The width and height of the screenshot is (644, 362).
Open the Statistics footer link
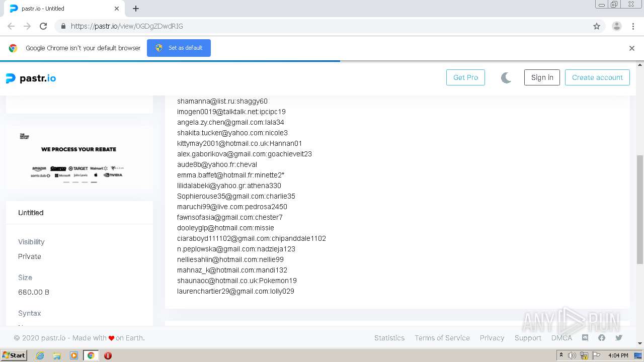(x=389, y=338)
